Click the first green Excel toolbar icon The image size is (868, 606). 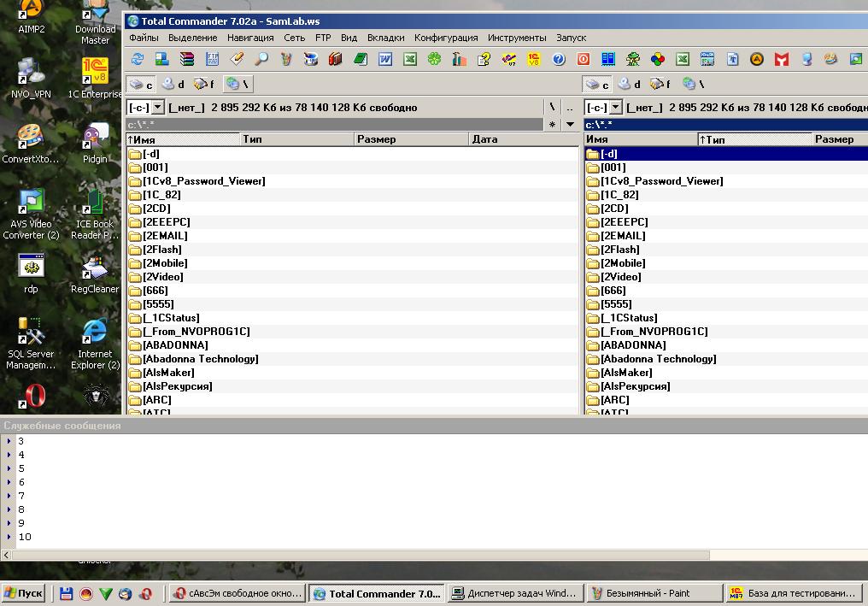point(409,59)
